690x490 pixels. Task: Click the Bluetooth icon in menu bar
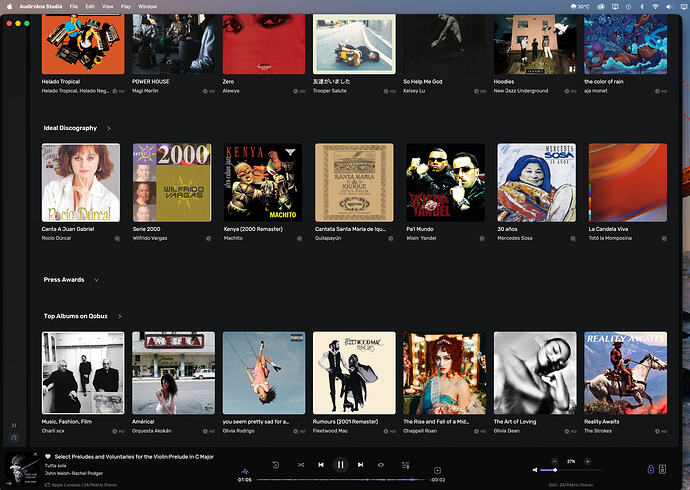642,7
